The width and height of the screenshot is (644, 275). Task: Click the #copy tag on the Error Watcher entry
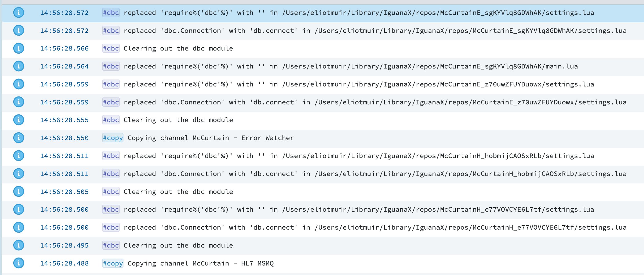[113, 138]
